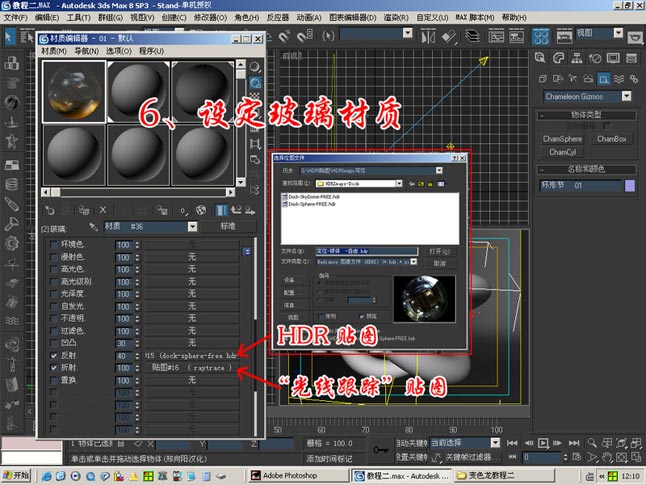The height and width of the screenshot is (485, 646).
Task: Open 视图 reference coordinate dropdown in toolbar
Action: click(x=618, y=33)
